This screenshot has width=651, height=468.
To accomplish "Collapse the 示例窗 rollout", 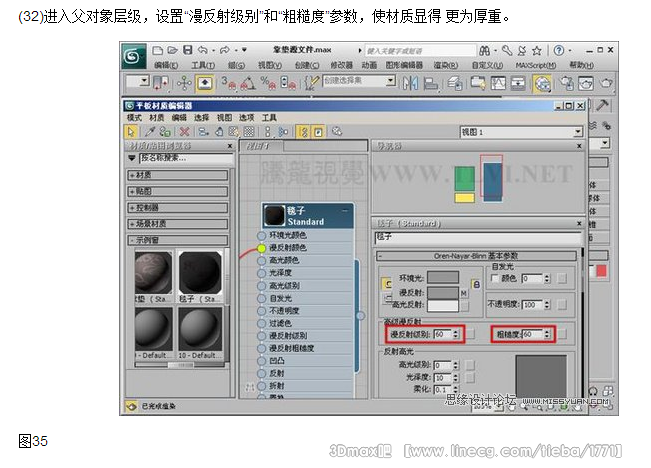I will [178, 240].
